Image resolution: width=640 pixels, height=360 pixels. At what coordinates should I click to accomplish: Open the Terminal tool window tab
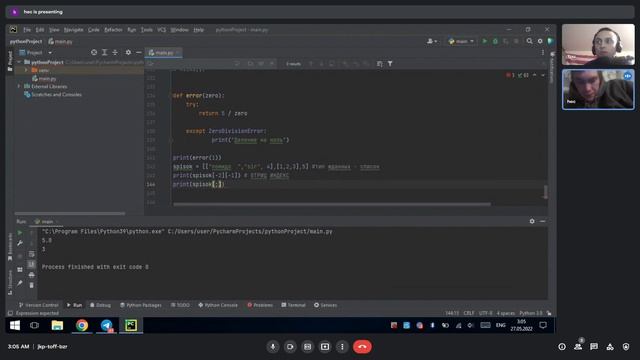point(293,305)
